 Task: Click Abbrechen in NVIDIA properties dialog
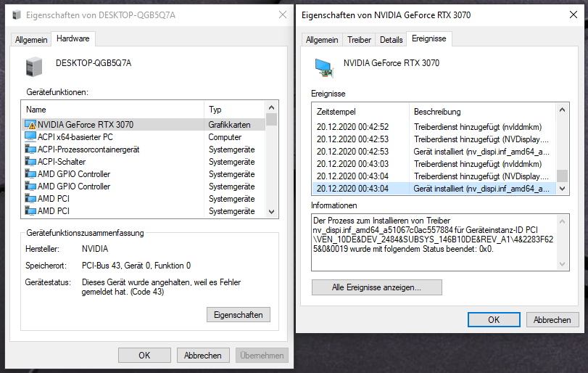(552, 320)
